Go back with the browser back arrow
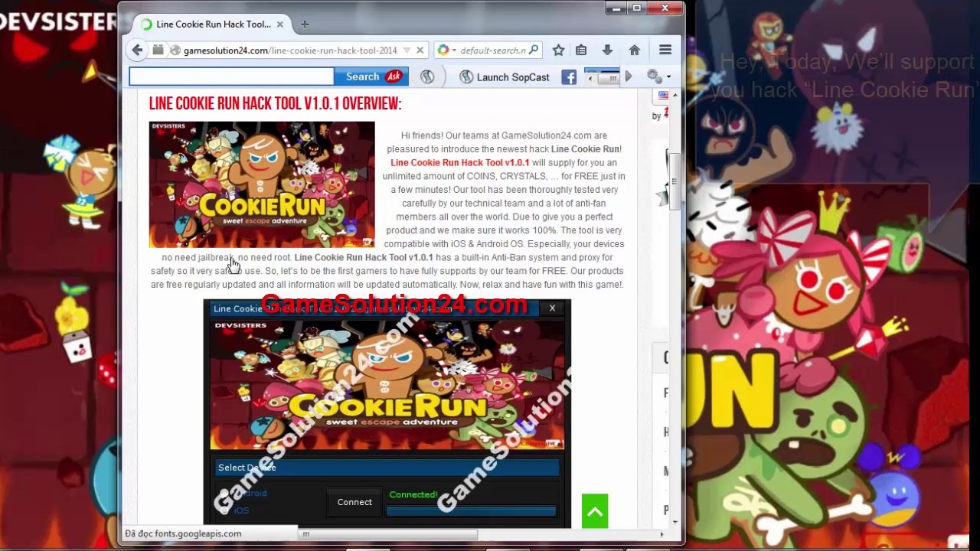Viewport: 980px width, 551px height. [137, 51]
